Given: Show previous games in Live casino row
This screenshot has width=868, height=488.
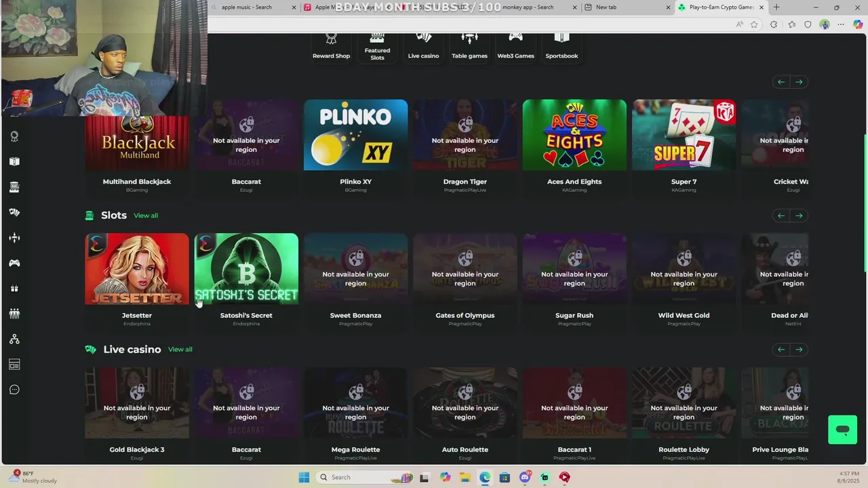Looking at the screenshot, I should coord(781,350).
